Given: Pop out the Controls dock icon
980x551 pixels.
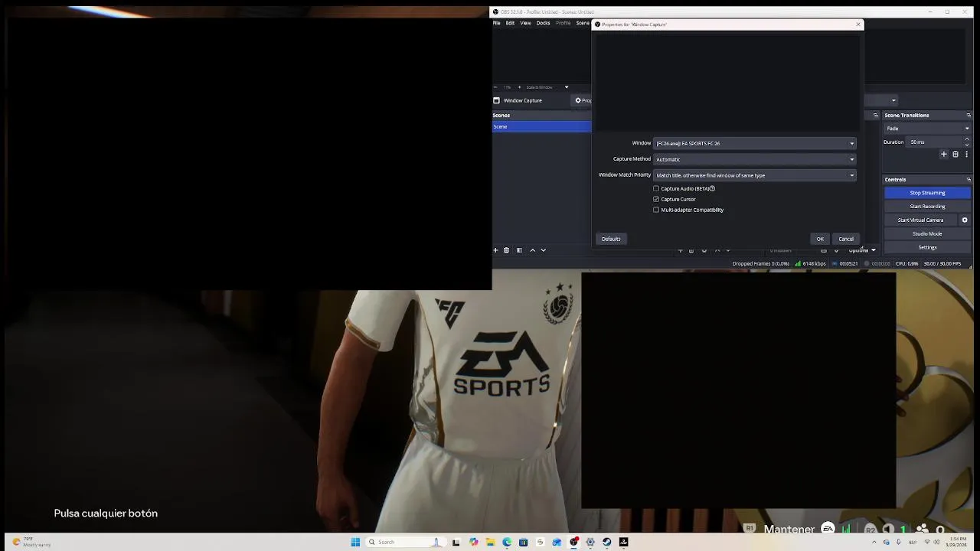Looking at the screenshot, I should tap(968, 180).
